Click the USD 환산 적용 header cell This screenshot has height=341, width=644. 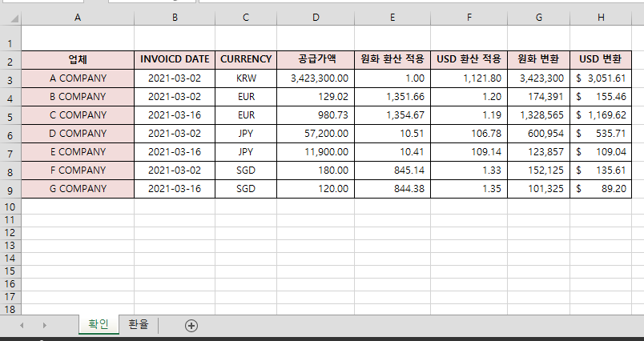469,60
